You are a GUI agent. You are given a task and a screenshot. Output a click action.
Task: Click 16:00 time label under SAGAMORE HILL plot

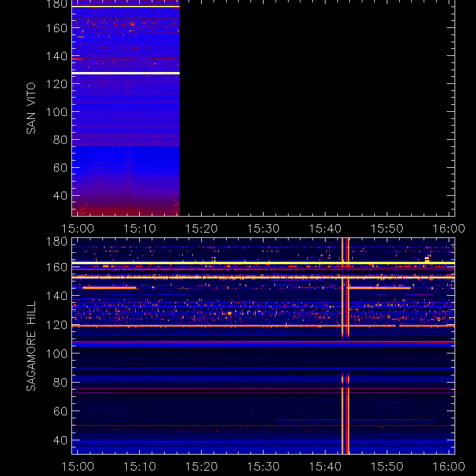click(449, 466)
